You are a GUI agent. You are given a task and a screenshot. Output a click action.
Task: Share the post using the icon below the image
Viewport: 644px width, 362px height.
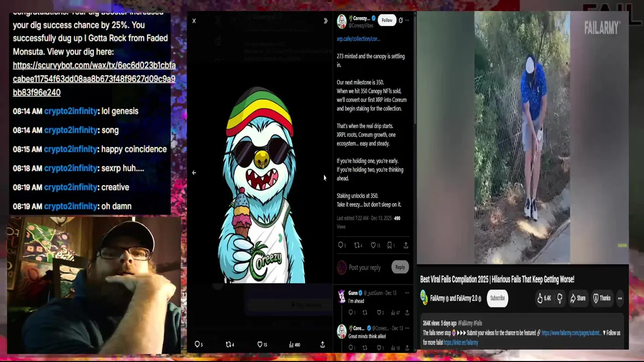323,344
